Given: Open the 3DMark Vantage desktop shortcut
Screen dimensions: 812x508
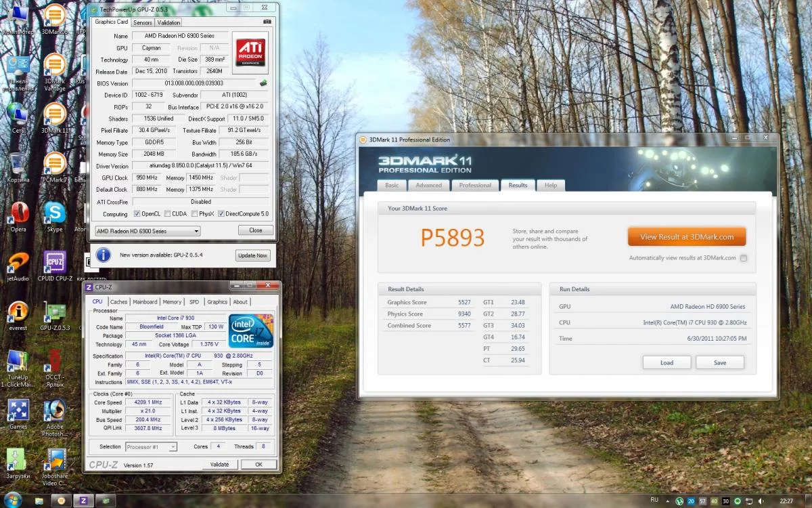Looking at the screenshot, I should coord(54,73).
